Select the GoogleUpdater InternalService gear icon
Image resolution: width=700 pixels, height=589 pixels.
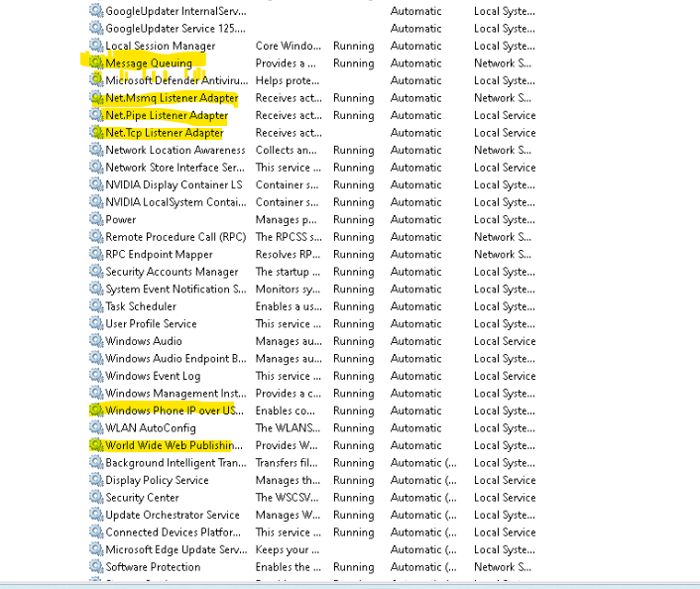[96, 10]
